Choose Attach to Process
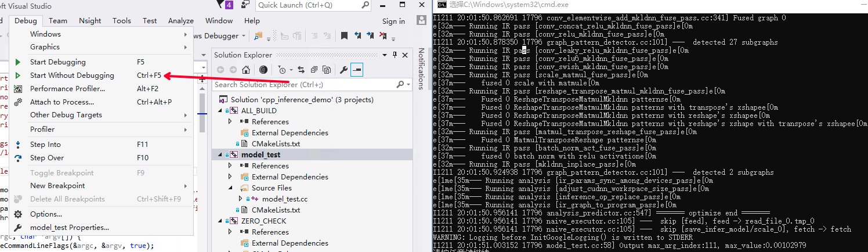 [x=102, y=102]
